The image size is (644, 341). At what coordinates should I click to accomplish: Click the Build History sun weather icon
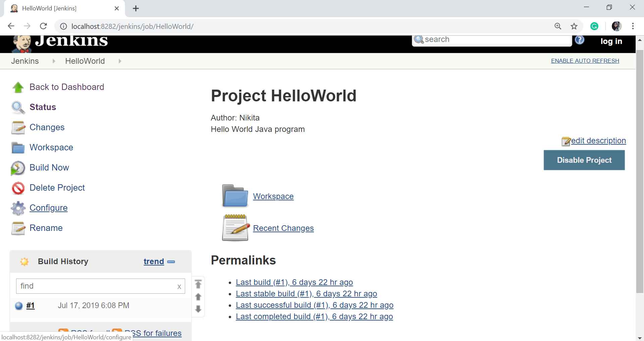coord(24,261)
